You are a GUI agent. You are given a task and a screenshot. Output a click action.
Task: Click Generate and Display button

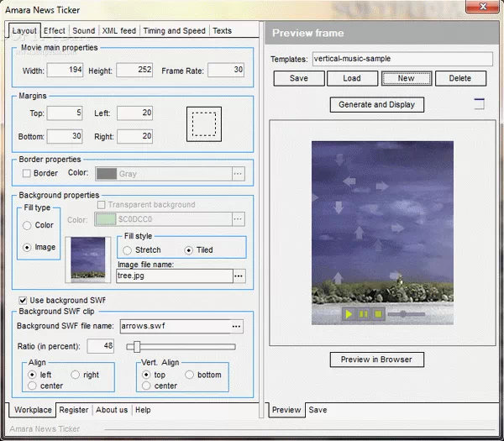tap(376, 105)
